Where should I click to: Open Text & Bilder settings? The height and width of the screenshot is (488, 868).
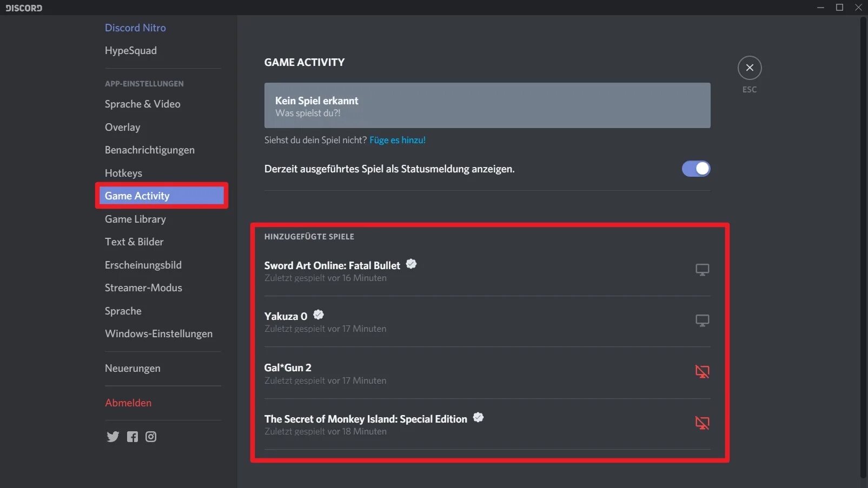click(134, 242)
